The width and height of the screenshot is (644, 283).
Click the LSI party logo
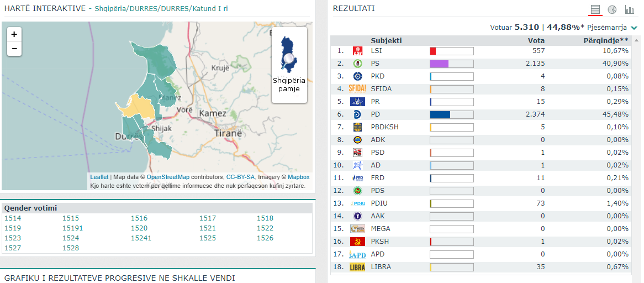tap(357, 51)
